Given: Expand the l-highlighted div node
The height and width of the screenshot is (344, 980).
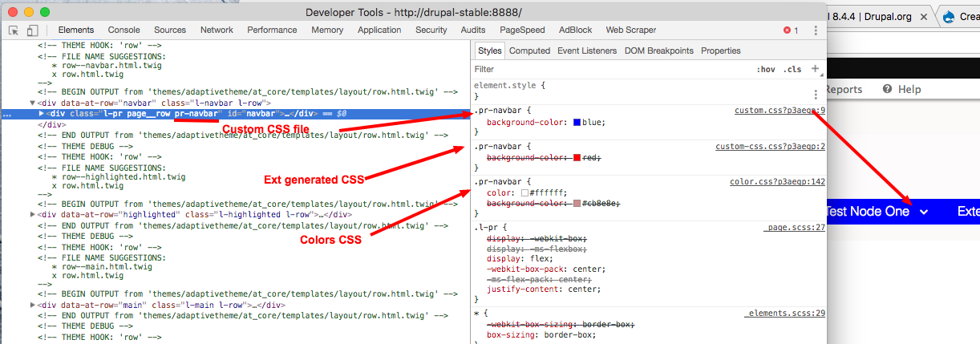Looking at the screenshot, I should [x=33, y=214].
